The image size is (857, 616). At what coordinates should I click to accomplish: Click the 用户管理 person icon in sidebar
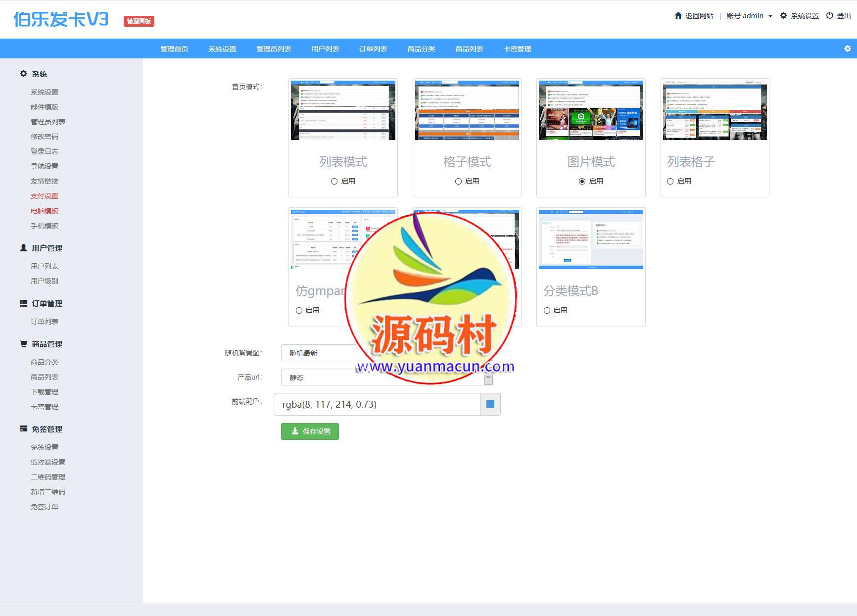point(23,248)
